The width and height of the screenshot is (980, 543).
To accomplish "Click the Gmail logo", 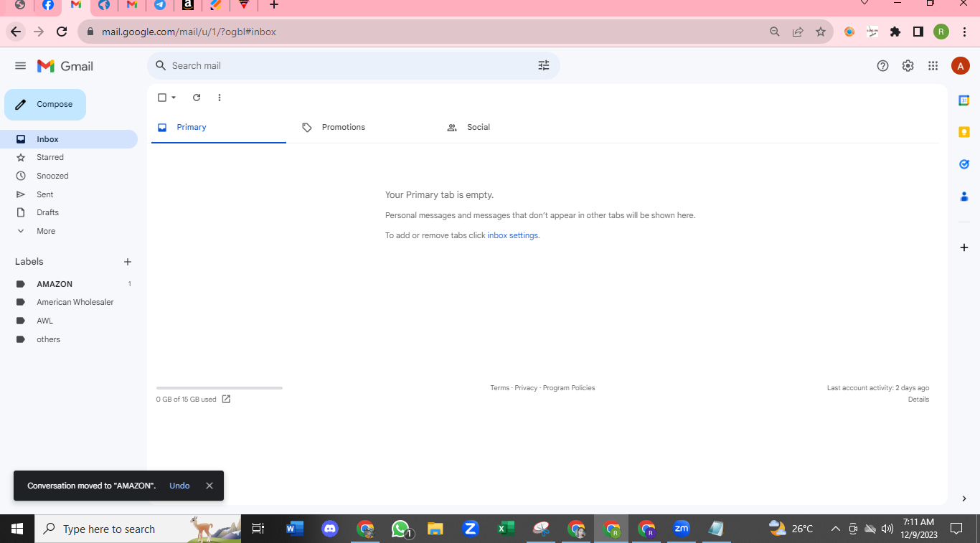I will click(x=65, y=66).
